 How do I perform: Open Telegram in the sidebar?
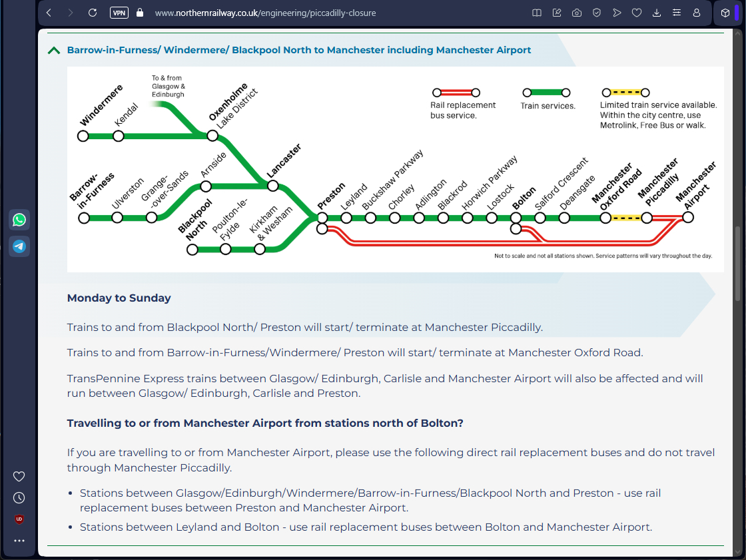tap(19, 246)
